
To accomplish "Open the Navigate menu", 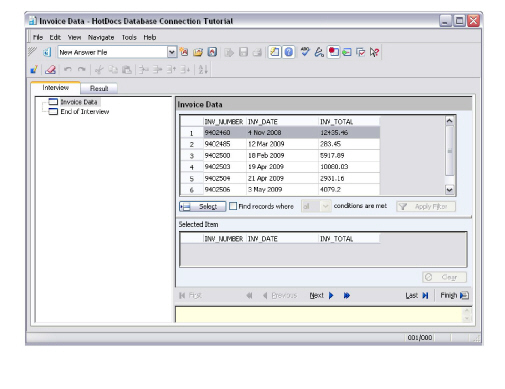I will tap(101, 37).
